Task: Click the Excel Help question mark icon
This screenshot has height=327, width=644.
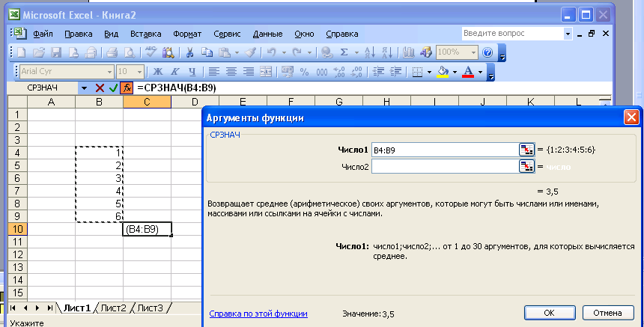Action: click(x=488, y=53)
